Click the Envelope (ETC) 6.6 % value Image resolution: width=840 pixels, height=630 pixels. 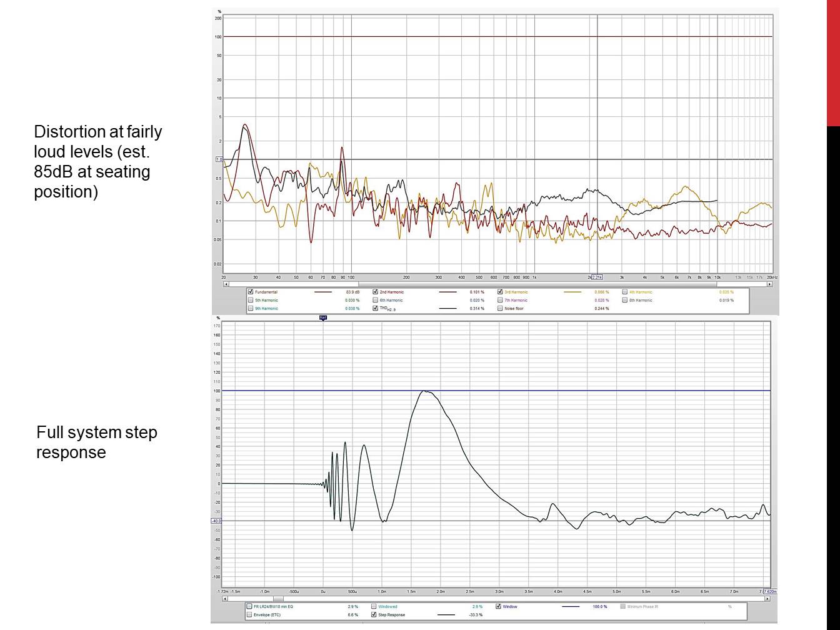[x=353, y=614]
